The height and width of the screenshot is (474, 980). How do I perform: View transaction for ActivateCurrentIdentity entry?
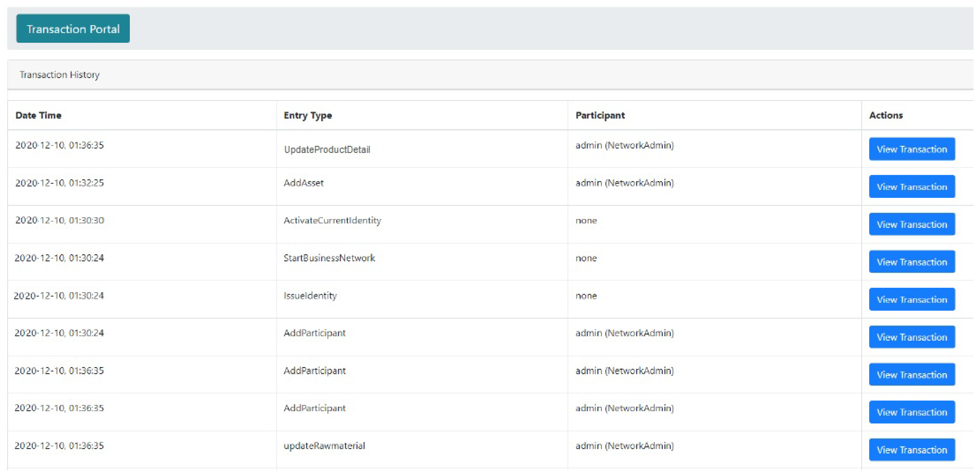pos(912,224)
